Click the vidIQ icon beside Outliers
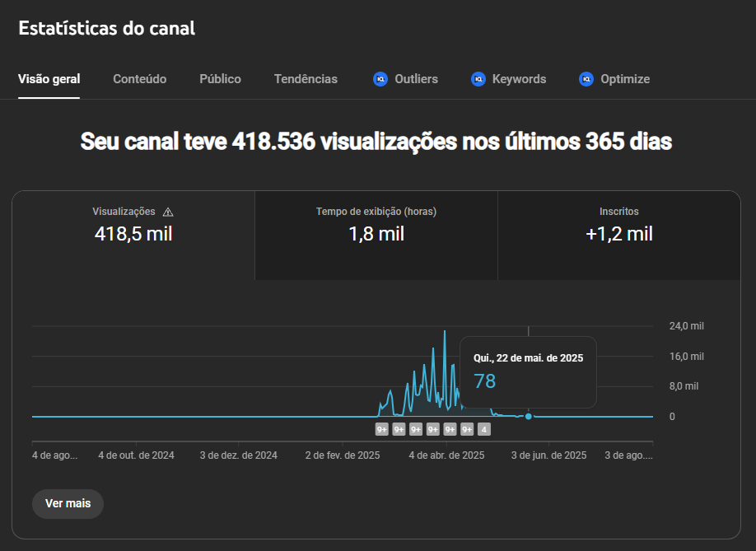Image resolution: width=756 pixels, height=551 pixels. [380, 79]
